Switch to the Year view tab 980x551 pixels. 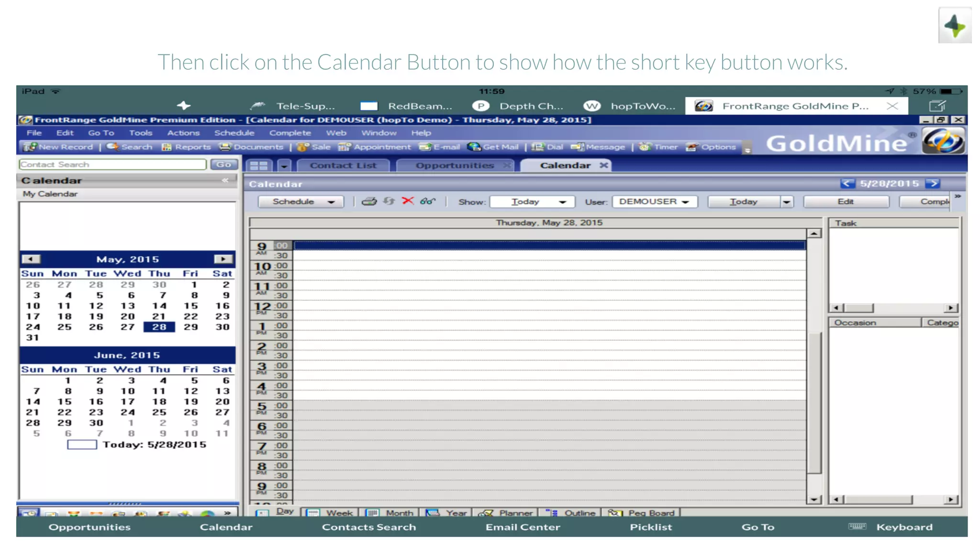tap(446, 513)
